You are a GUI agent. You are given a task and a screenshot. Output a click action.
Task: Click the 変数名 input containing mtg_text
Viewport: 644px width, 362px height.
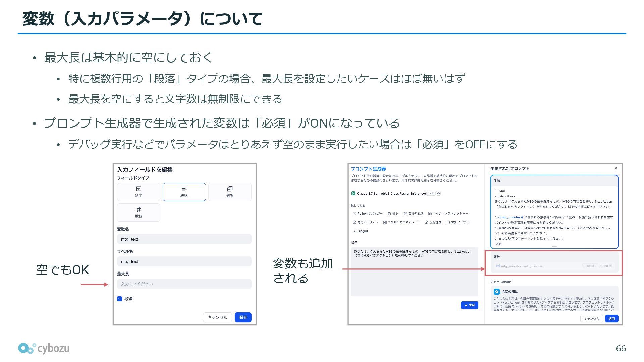click(184, 239)
